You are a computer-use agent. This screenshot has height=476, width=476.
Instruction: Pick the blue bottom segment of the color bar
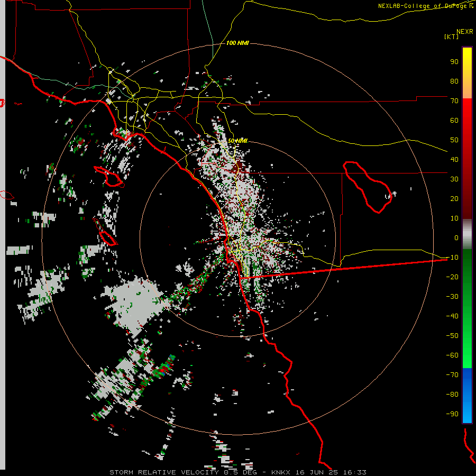[467, 395]
